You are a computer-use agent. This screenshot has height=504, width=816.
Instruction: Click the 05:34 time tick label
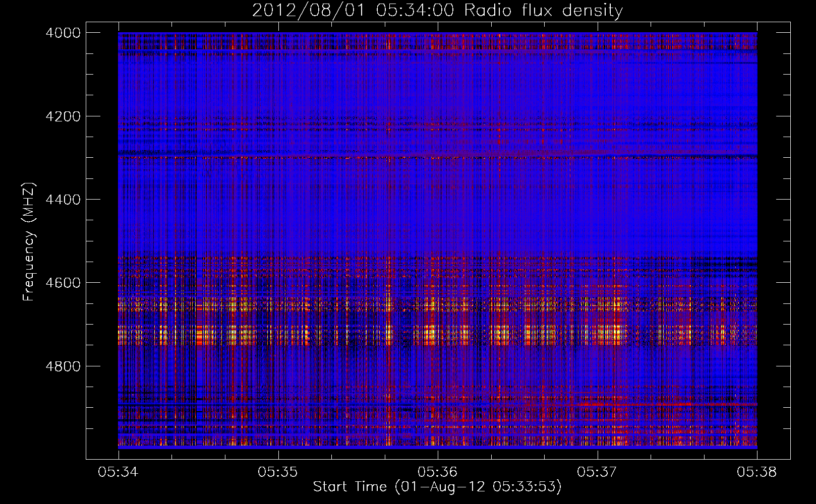coord(119,472)
